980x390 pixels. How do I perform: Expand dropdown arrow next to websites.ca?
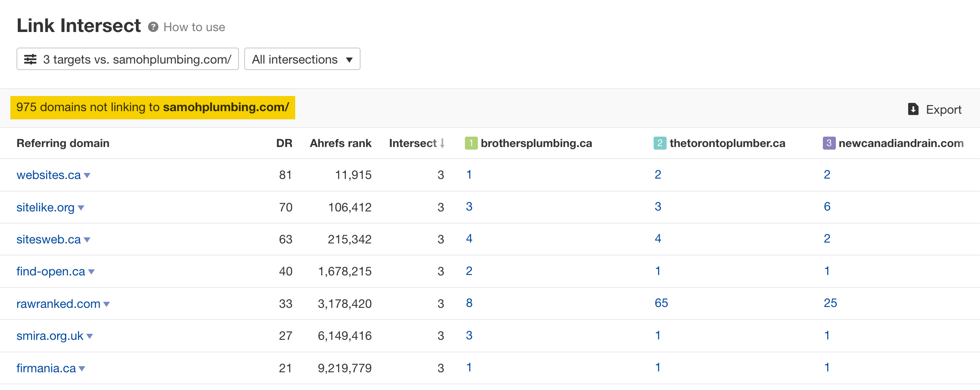tap(87, 176)
